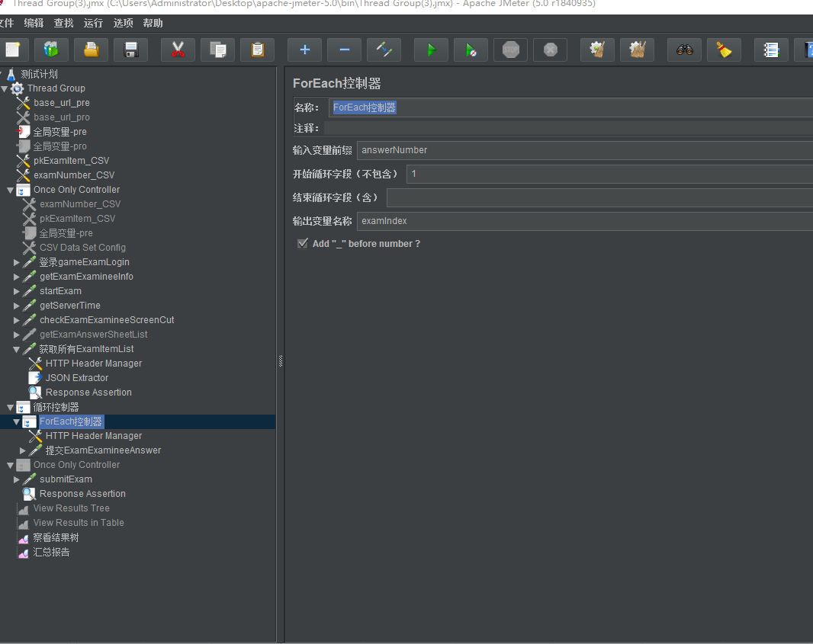
Task: Open the Function helper list icon
Action: click(771, 50)
